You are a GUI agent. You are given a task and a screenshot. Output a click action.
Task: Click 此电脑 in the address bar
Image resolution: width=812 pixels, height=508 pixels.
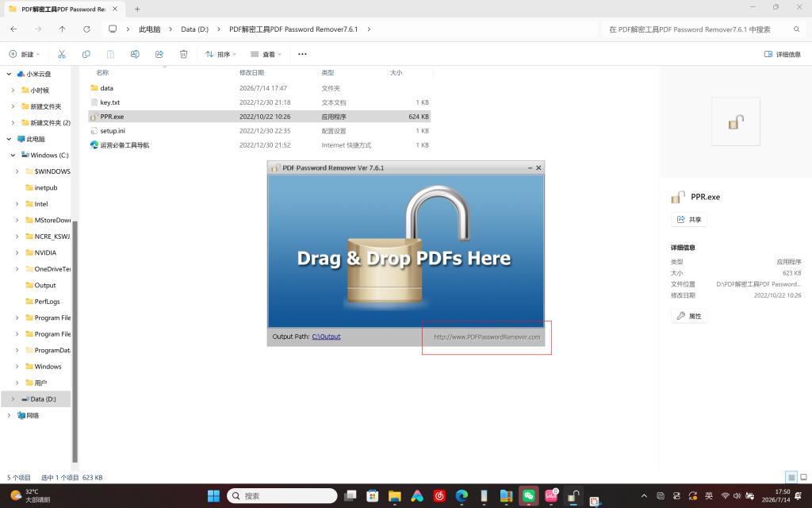[x=150, y=29]
